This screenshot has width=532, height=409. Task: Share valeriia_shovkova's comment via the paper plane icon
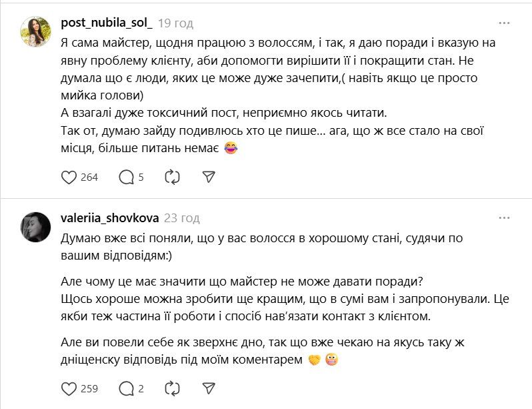tap(209, 388)
